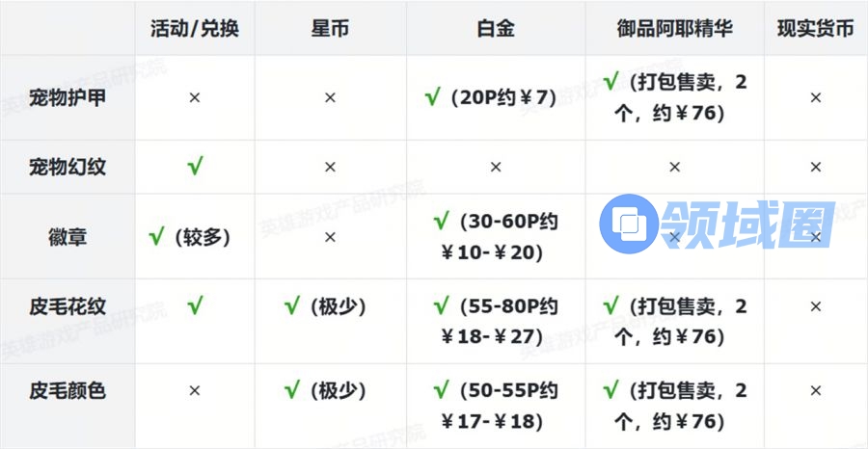Select checkmark beside "极少" in 皮毛颜色 row
Screen dimensions: 868x449
293,390
